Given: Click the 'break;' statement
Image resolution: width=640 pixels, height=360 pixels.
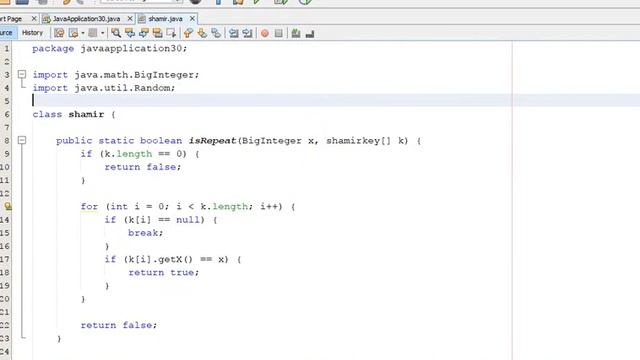Looking at the screenshot, I should [145, 233].
